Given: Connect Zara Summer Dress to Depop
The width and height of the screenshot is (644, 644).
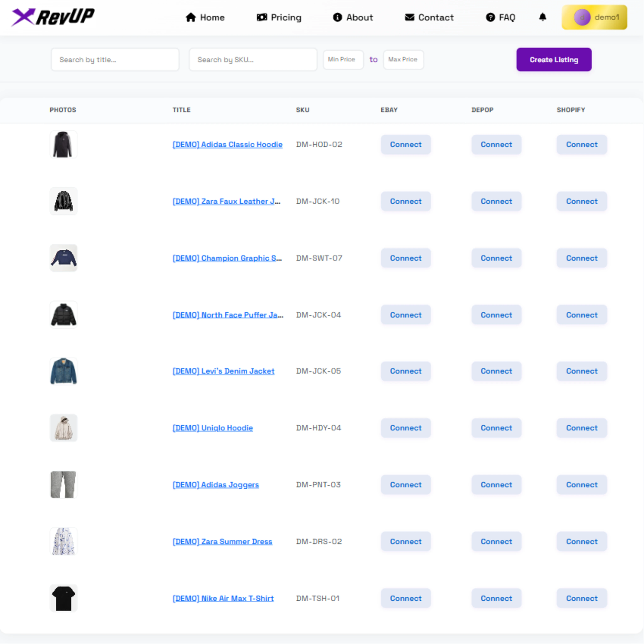Looking at the screenshot, I should pos(496,541).
